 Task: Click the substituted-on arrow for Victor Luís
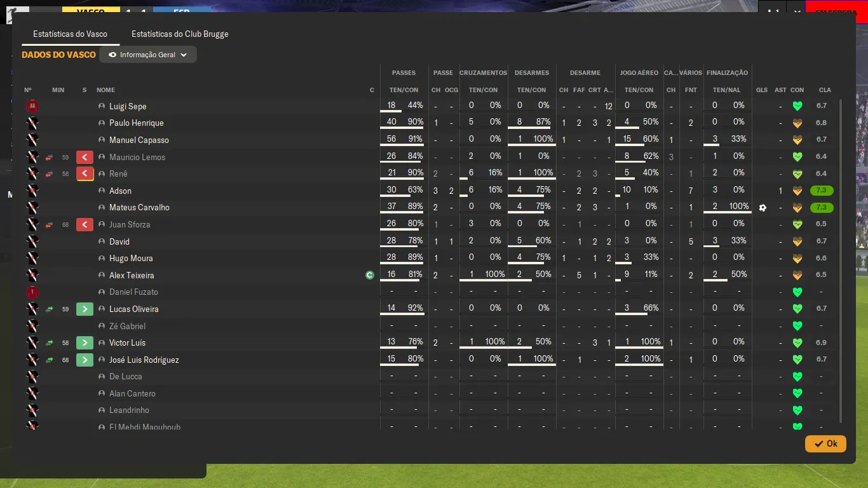[85, 343]
